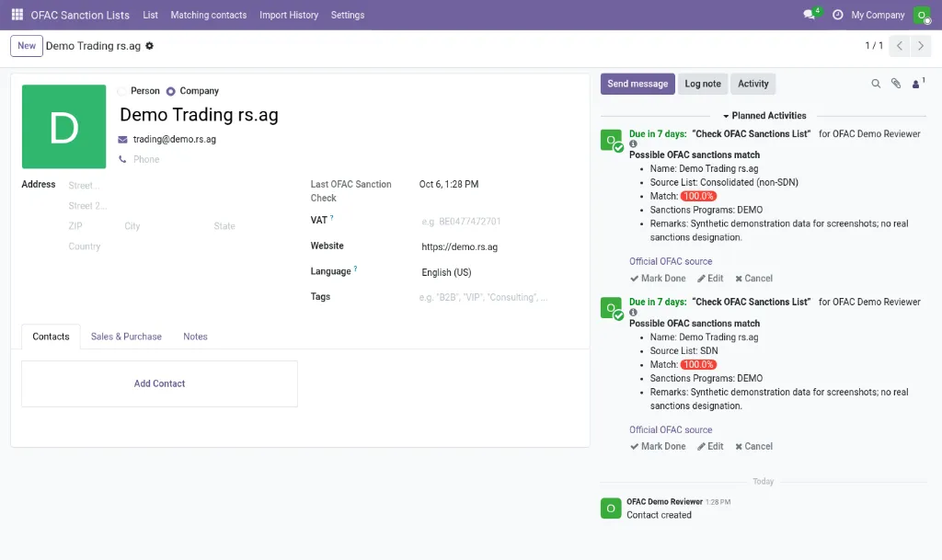Open the Import History menu
Viewport: 942px width, 560px height.
point(289,15)
